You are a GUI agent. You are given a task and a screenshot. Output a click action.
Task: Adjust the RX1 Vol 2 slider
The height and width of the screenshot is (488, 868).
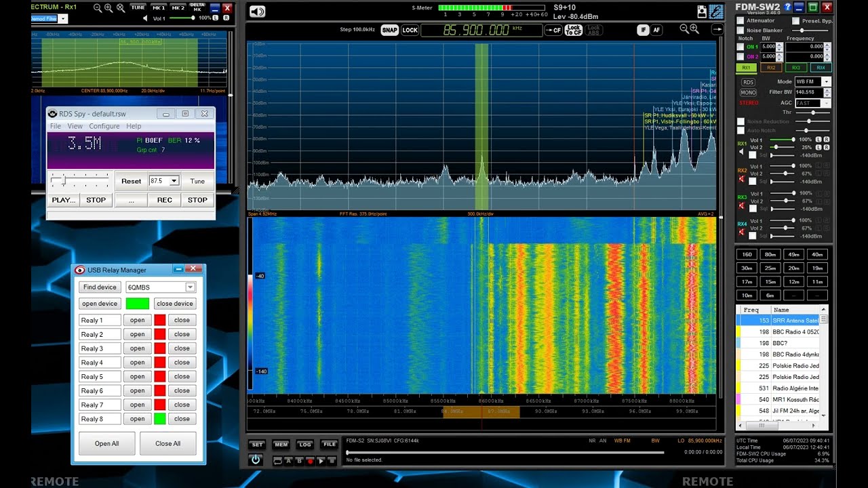[781, 147]
